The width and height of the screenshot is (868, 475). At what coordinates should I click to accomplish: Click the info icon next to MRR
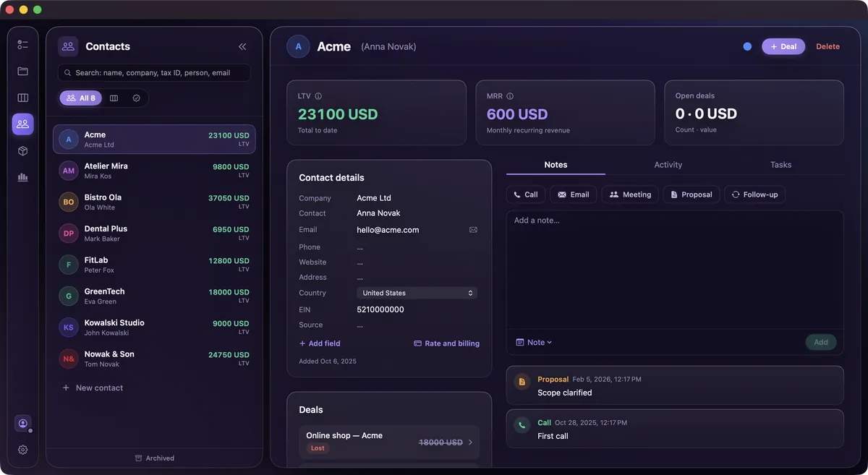click(x=510, y=96)
